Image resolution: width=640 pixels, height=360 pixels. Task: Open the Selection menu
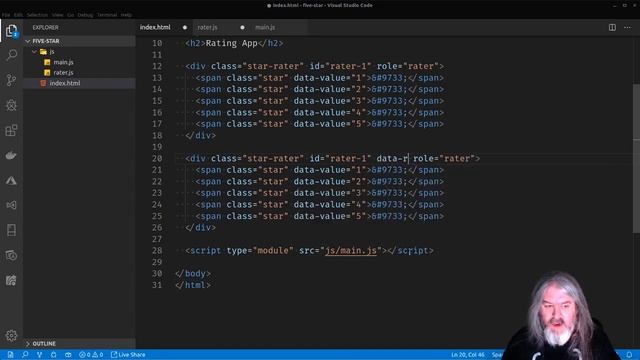[x=37, y=15]
